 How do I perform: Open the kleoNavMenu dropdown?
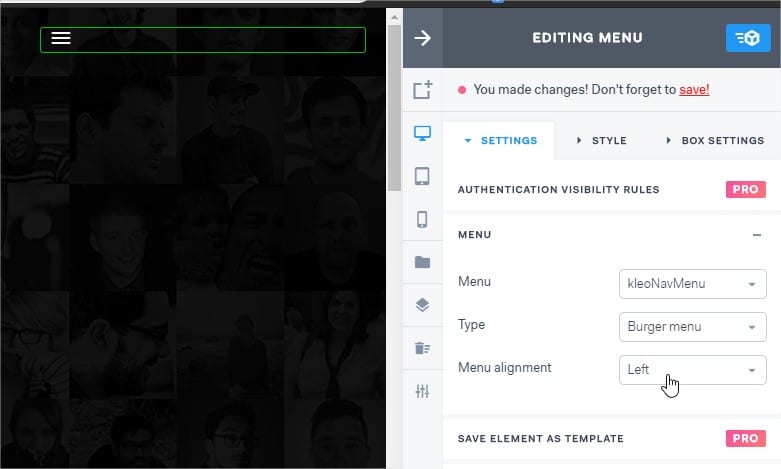point(692,284)
